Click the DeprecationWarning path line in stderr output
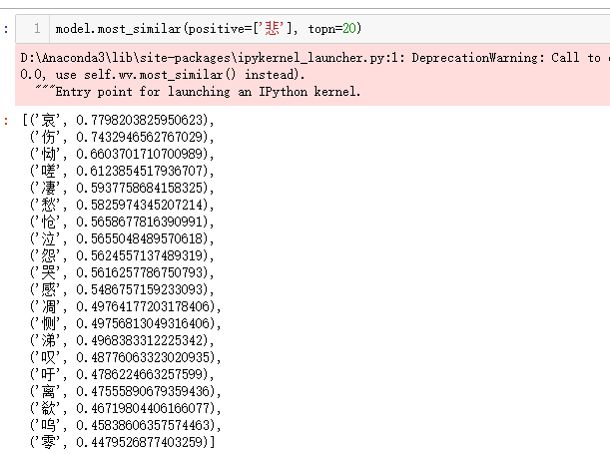The width and height of the screenshot is (610, 454). point(315,58)
